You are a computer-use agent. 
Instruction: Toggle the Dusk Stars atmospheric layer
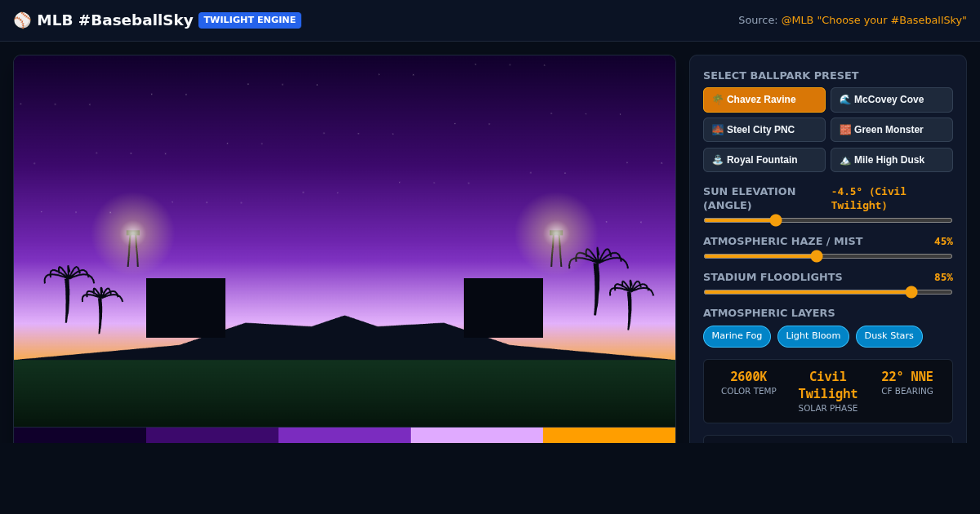(889, 336)
